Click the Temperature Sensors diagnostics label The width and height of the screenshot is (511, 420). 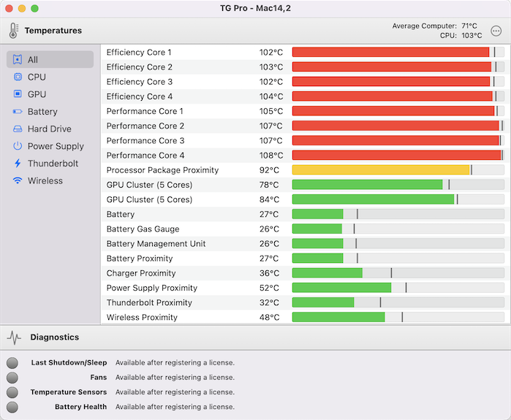click(x=69, y=392)
